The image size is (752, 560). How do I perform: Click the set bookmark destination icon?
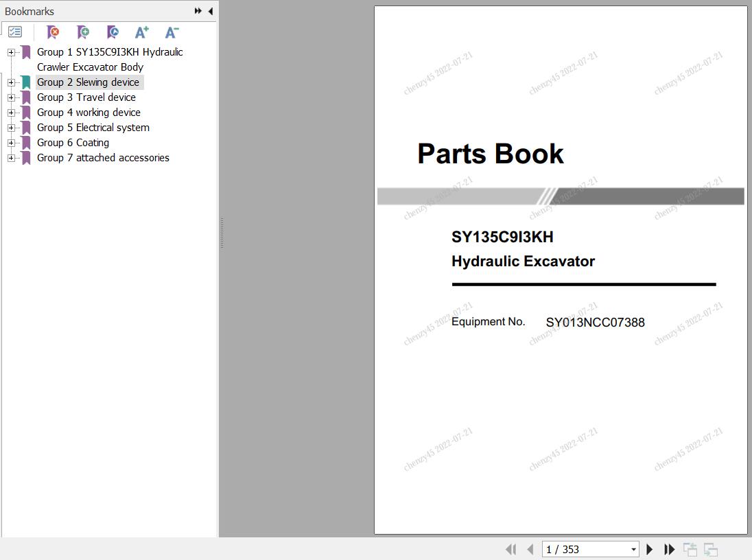pyautogui.click(x=113, y=32)
